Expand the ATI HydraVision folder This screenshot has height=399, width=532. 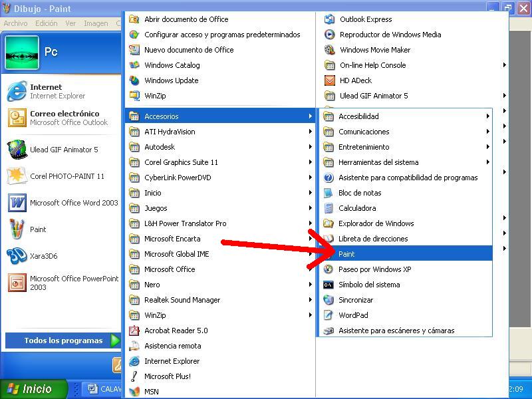[x=220, y=131]
